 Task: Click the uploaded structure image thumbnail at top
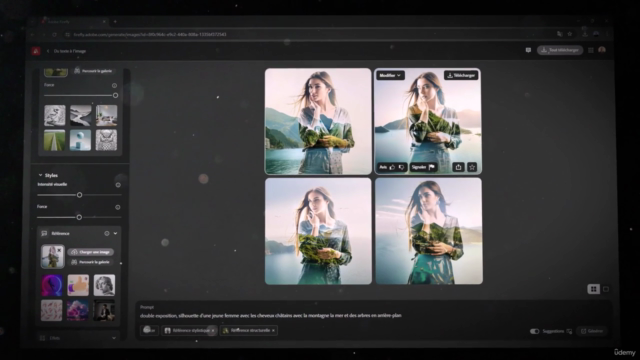pyautogui.click(x=56, y=72)
